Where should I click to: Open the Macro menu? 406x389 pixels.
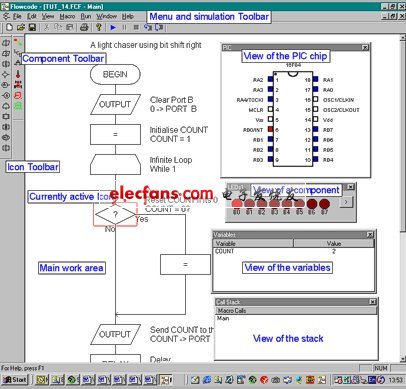(67, 16)
